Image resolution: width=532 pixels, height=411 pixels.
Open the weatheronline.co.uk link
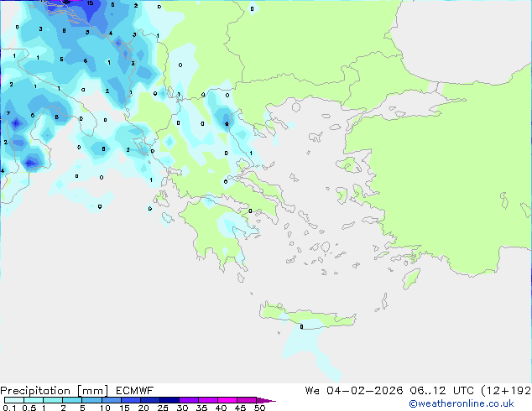coord(462,403)
